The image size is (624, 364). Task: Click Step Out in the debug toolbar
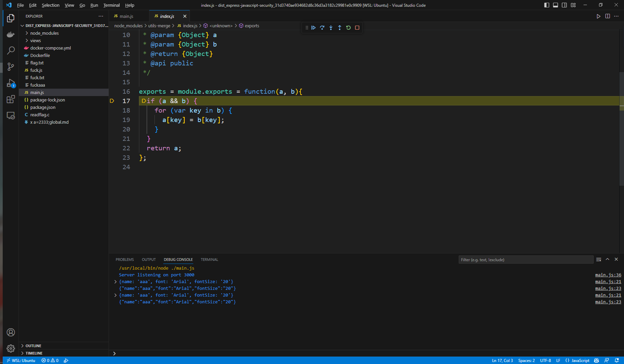(340, 28)
